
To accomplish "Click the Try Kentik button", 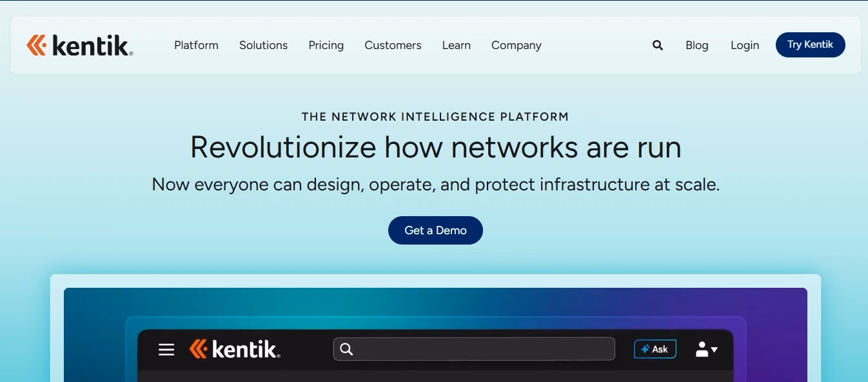I will (x=810, y=45).
